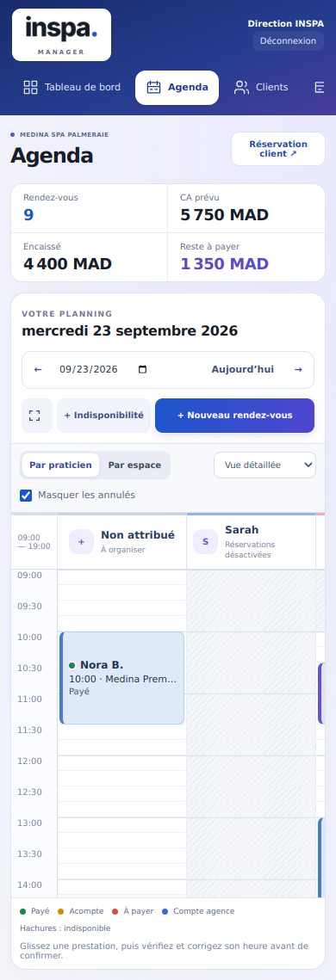Screen dimensions: 336x980
Task: Uncheck Masquer les annulés checkbox
Action: tap(27, 496)
